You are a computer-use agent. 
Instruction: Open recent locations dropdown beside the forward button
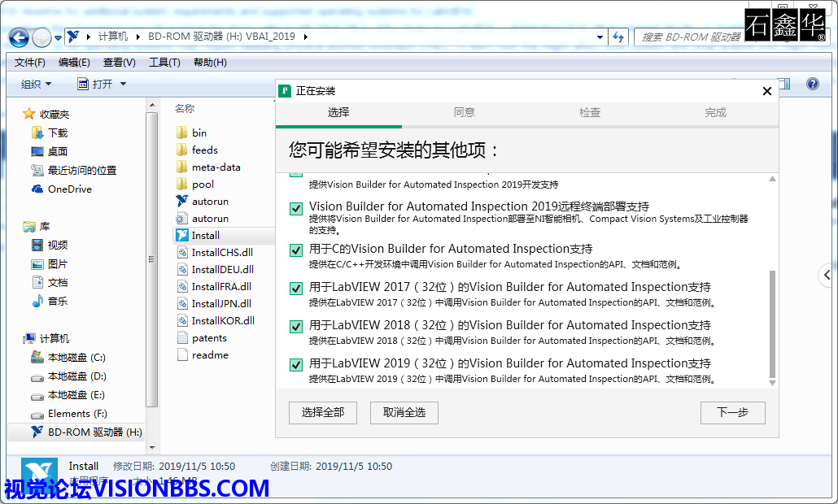58,38
